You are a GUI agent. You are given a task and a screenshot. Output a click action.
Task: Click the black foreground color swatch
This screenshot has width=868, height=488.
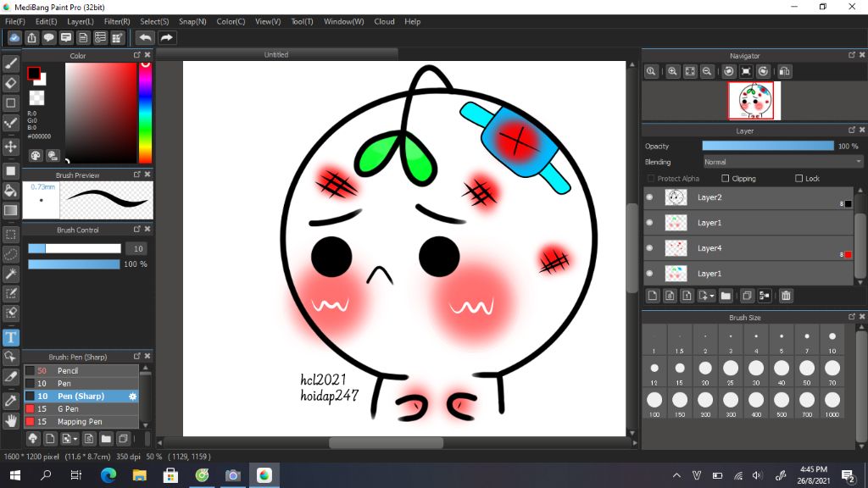[34, 73]
